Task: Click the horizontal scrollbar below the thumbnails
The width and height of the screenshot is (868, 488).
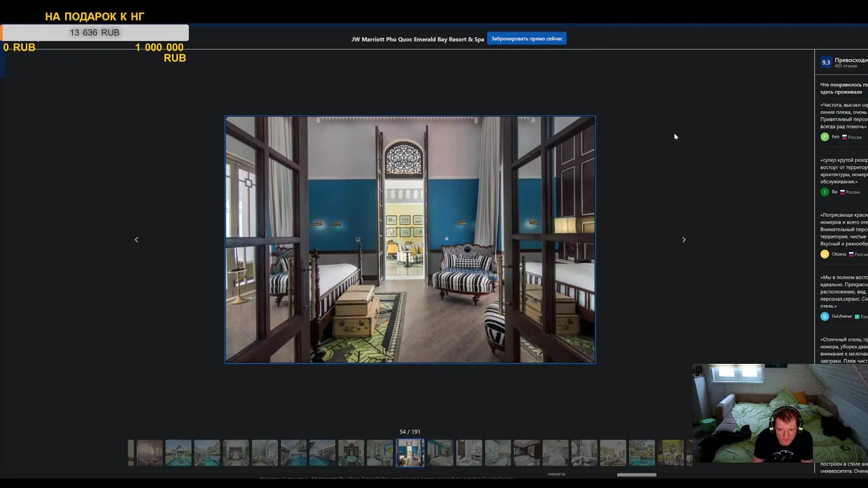Action: click(x=636, y=474)
